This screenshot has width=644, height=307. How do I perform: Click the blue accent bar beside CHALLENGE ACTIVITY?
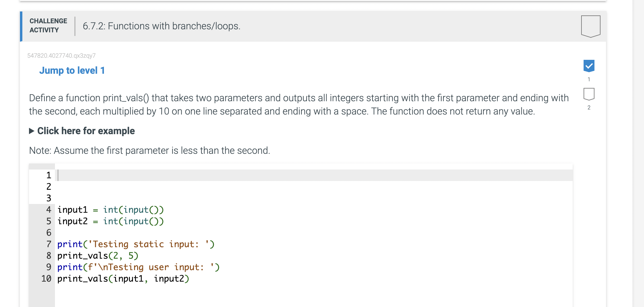click(21, 27)
